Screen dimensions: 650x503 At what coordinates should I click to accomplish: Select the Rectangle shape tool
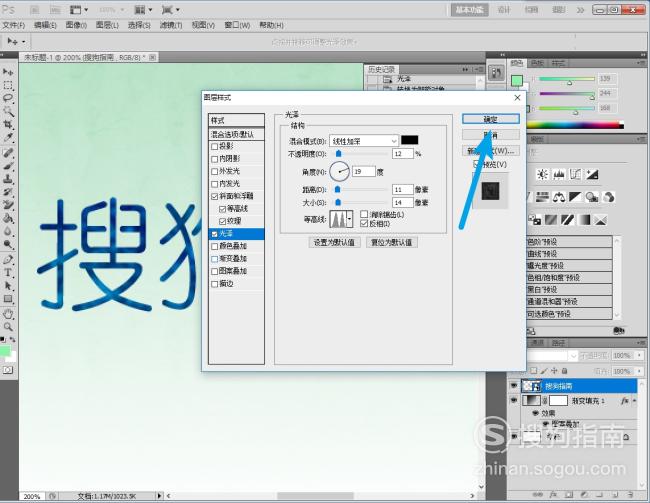point(8,299)
